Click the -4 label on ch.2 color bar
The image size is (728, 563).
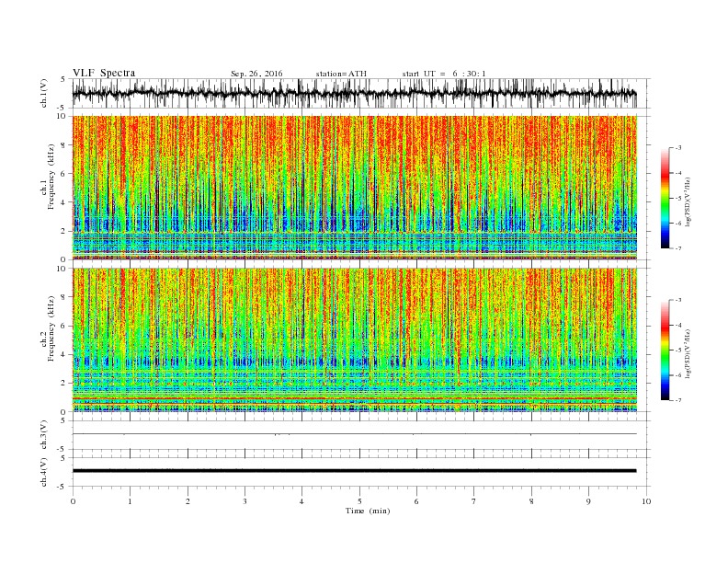click(678, 325)
